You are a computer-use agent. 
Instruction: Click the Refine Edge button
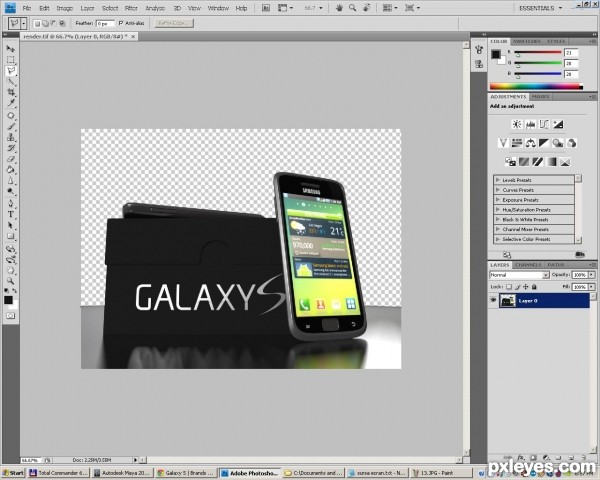click(x=174, y=23)
